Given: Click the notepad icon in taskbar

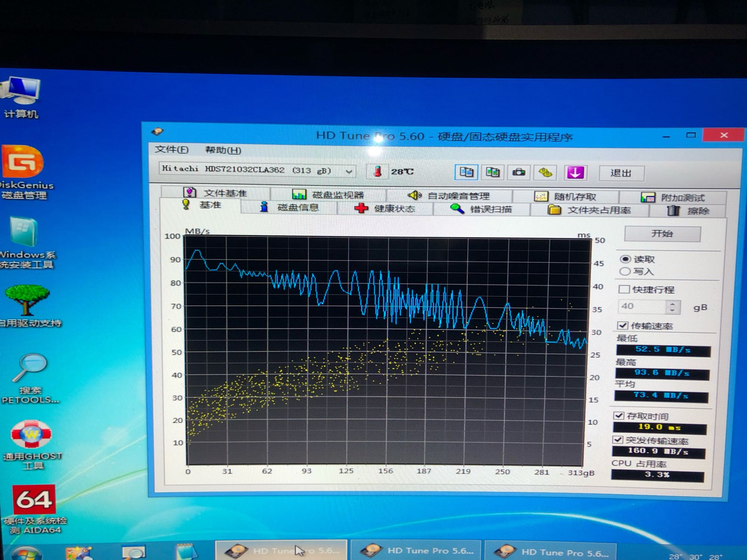Looking at the screenshot, I should click(x=185, y=552).
